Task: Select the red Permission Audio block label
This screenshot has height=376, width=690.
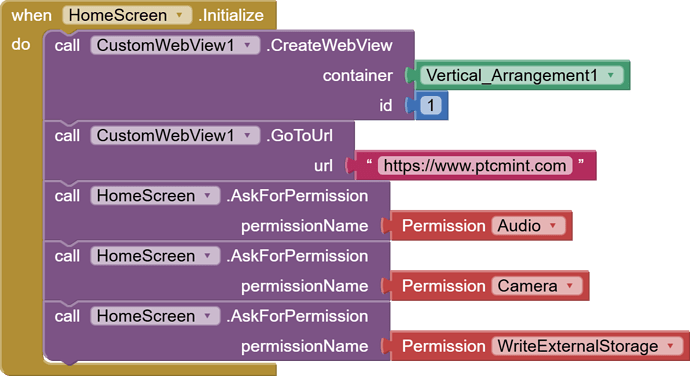Action: (x=444, y=226)
